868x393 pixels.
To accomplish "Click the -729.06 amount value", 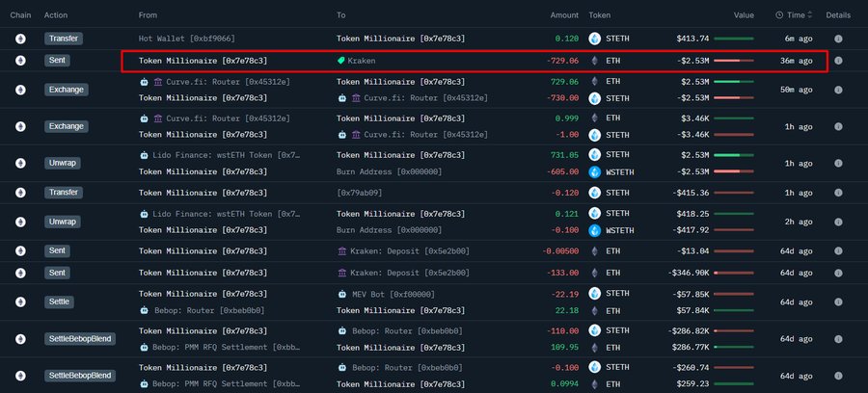I will point(562,61).
